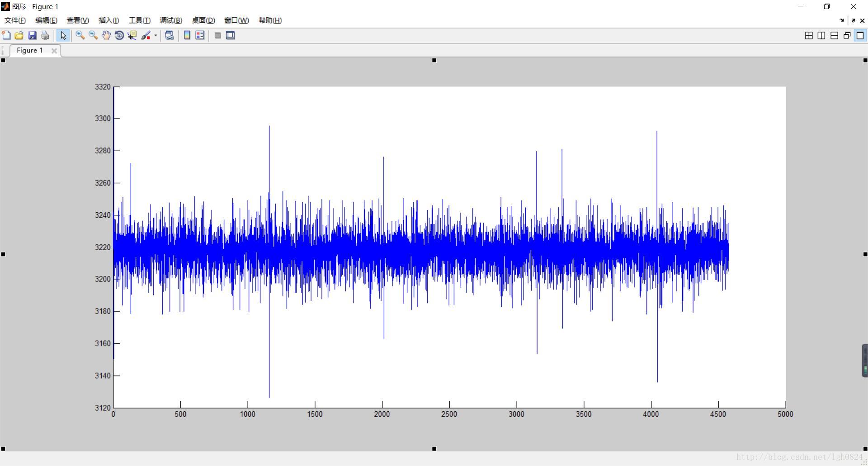Click the x-axis label 2500
Image resolution: width=868 pixels, height=466 pixels.
coord(449,414)
